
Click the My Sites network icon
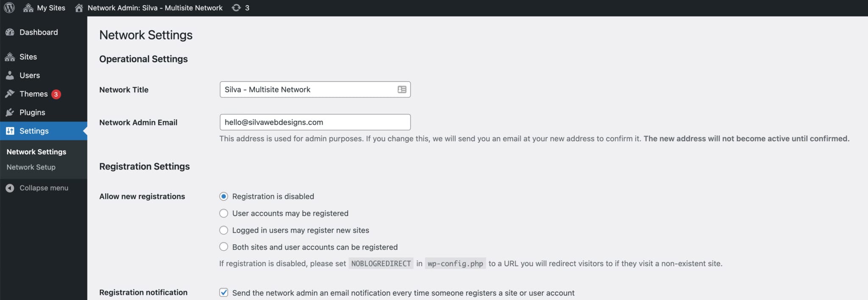(28, 8)
